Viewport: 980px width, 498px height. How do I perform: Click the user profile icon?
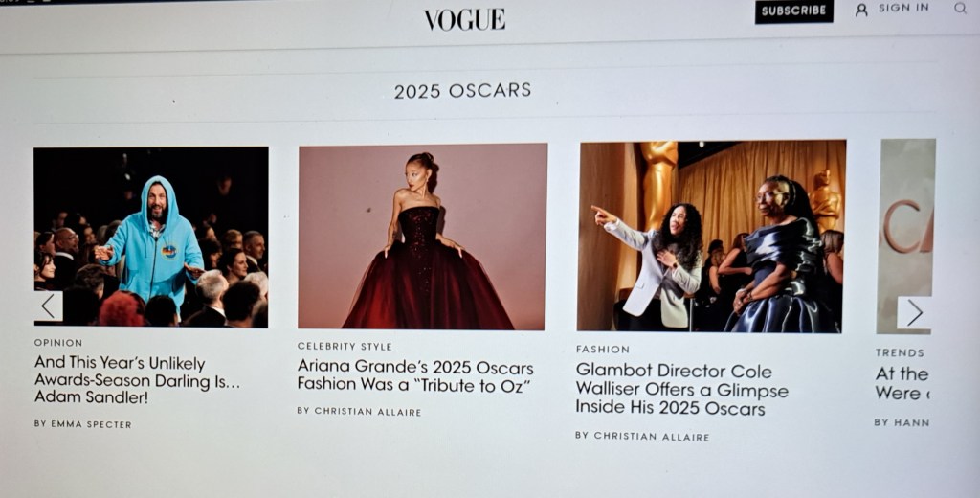point(861,10)
